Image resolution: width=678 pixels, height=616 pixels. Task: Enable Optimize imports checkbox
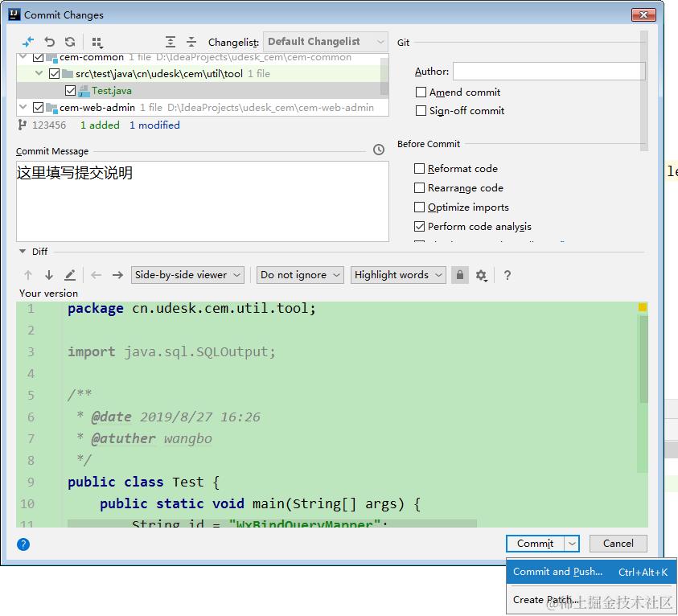click(419, 207)
